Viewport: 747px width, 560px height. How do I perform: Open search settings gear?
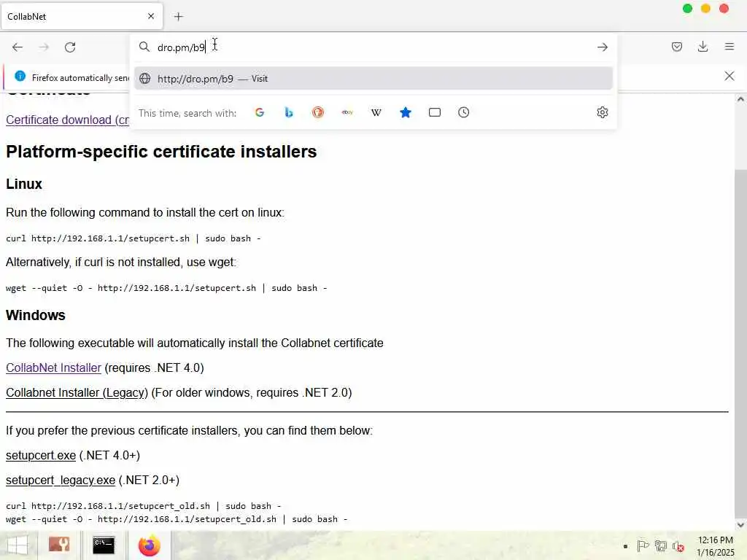coord(602,112)
